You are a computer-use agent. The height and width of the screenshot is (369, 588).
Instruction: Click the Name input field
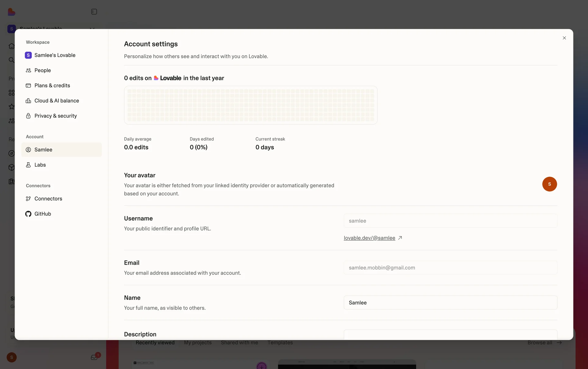click(x=450, y=303)
